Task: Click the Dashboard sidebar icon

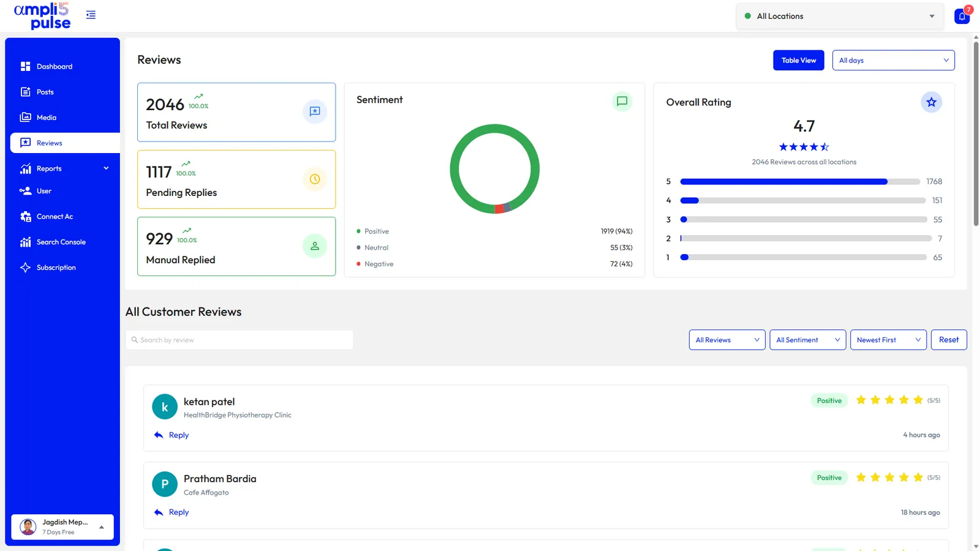Action: click(25, 66)
